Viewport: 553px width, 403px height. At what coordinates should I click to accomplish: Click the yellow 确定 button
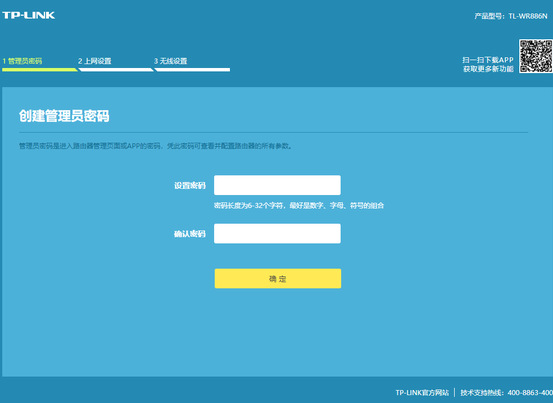tap(278, 279)
